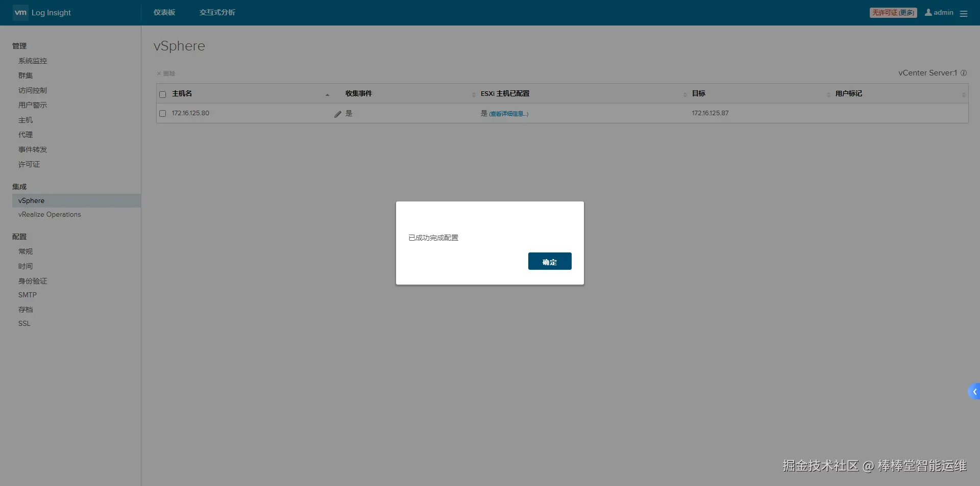
Task: Open 代理 in sidebar
Action: pyautogui.click(x=26, y=135)
